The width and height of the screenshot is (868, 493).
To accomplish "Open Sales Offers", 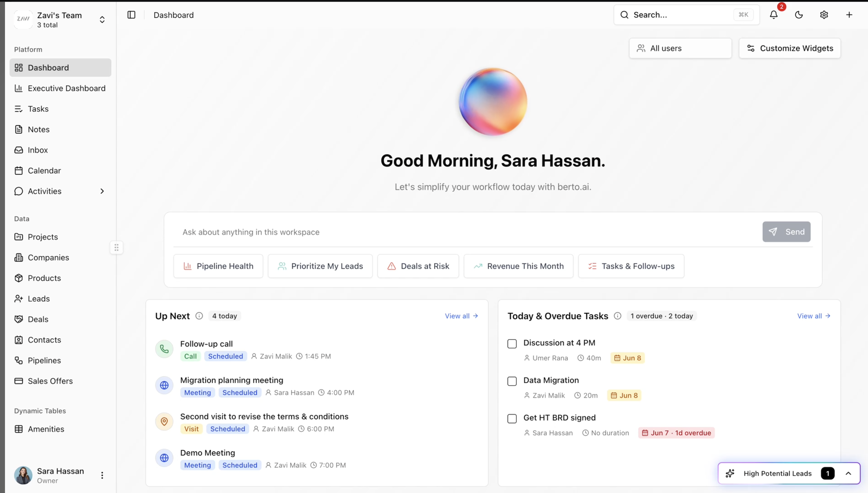I will pyautogui.click(x=60, y=381).
